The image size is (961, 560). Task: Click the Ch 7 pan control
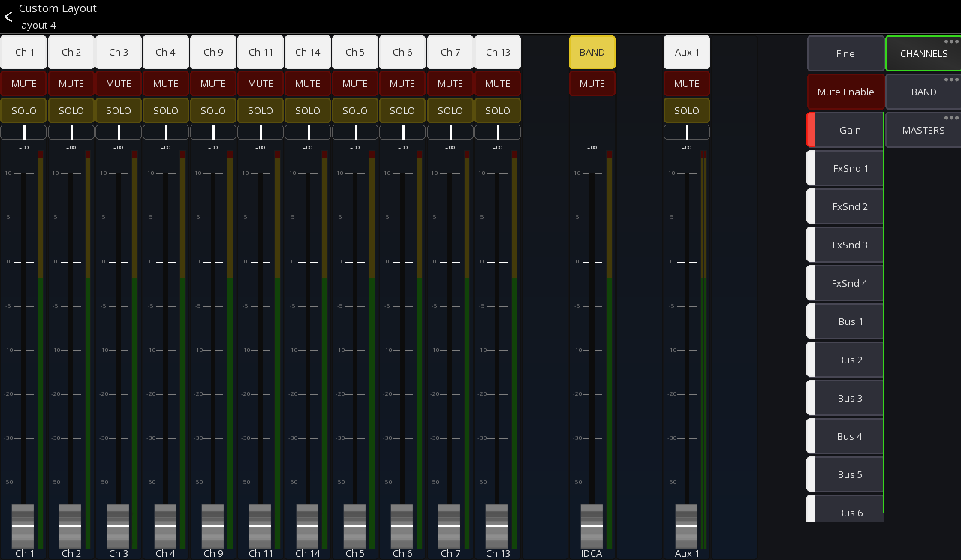coord(450,132)
